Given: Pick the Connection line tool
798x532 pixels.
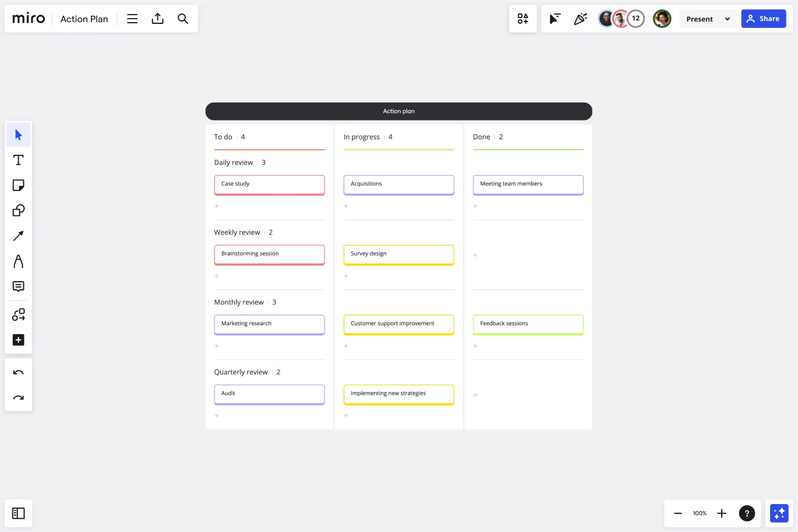Looking at the screenshot, I should click(18, 236).
